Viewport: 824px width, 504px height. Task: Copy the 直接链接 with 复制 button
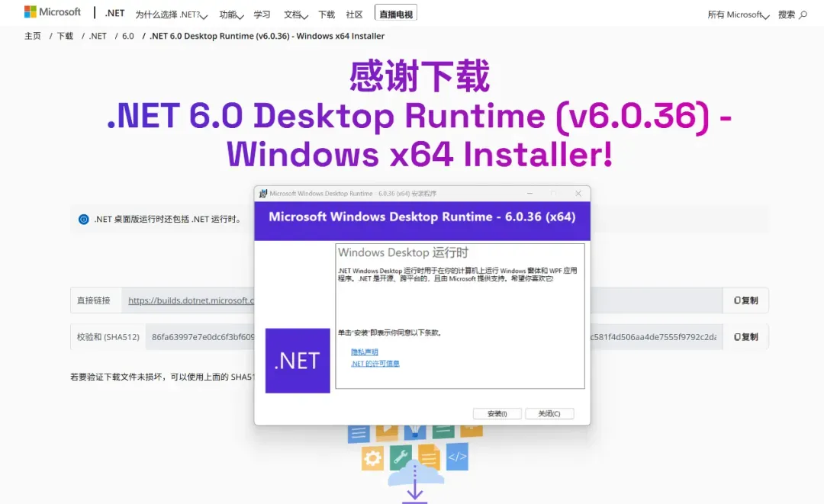click(x=745, y=300)
